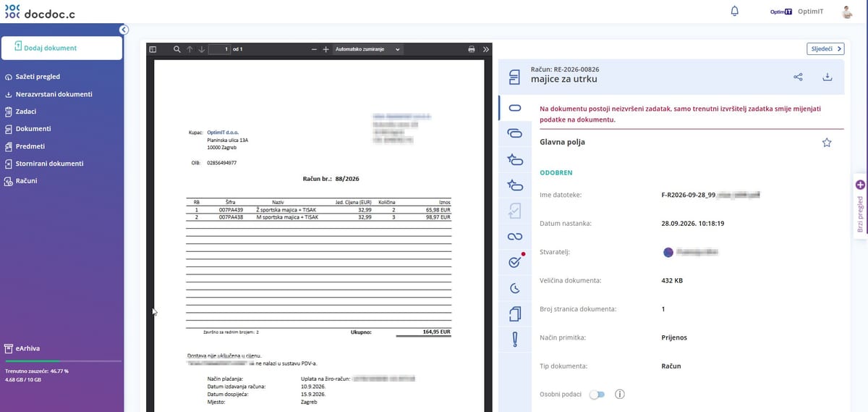Click the 164,95 EUR total in the PDF
This screenshot has height=412, width=868.
pos(437,332)
